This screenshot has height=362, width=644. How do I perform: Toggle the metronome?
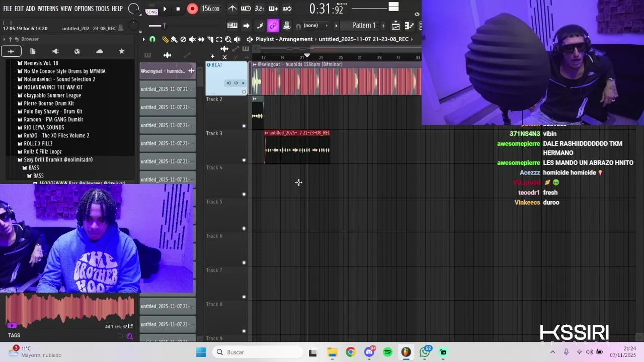pos(232,9)
